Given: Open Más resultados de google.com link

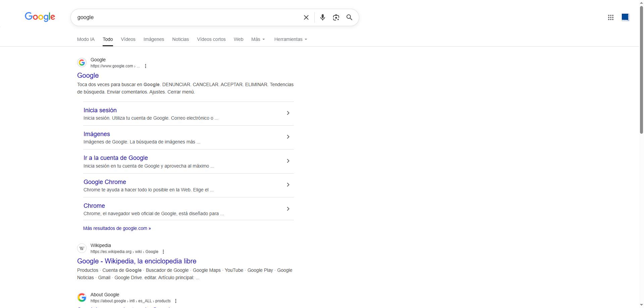Looking at the screenshot, I should click(x=117, y=228).
